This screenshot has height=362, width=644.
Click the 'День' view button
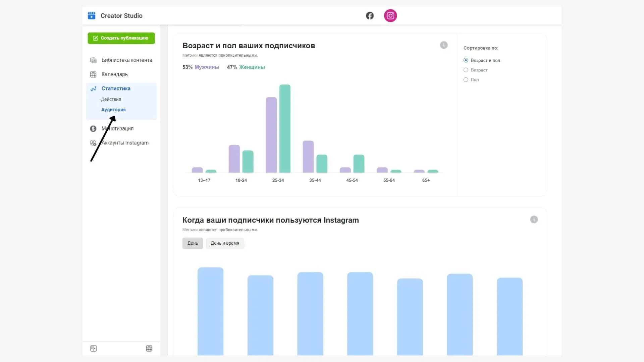tap(193, 243)
